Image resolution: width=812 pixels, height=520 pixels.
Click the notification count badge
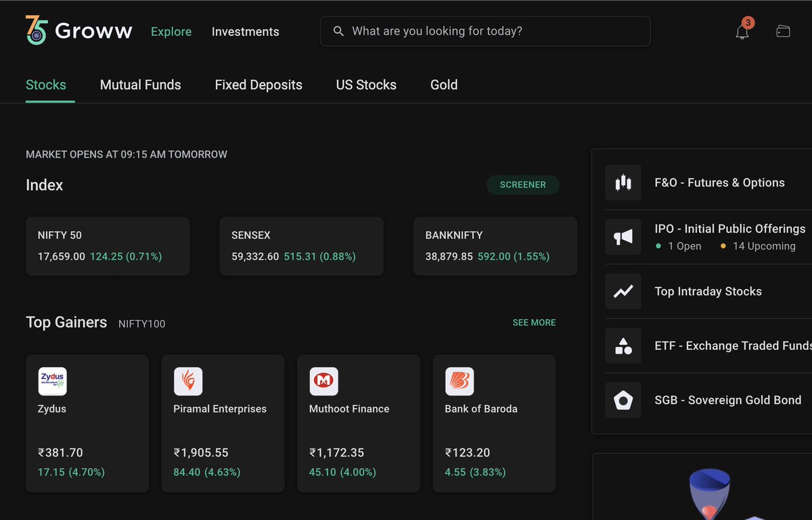[748, 23]
